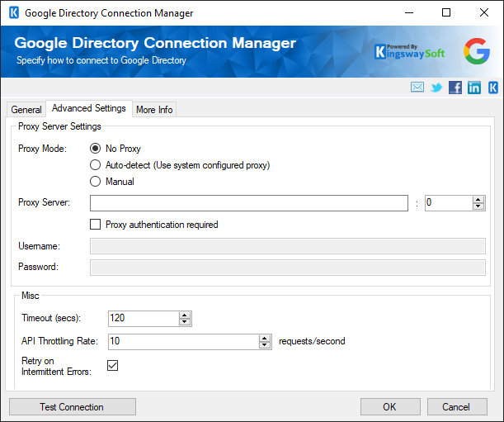
Task: Enable Proxy authentication required checkbox
Action: click(95, 225)
